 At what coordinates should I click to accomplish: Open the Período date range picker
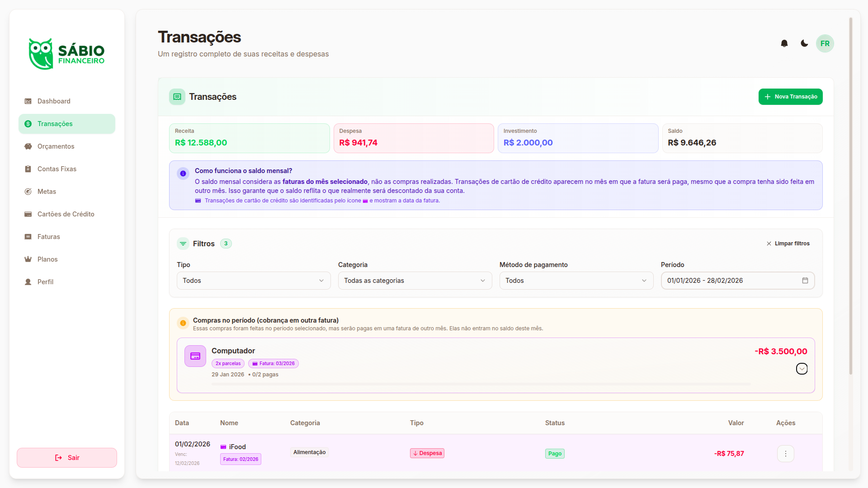tap(738, 281)
